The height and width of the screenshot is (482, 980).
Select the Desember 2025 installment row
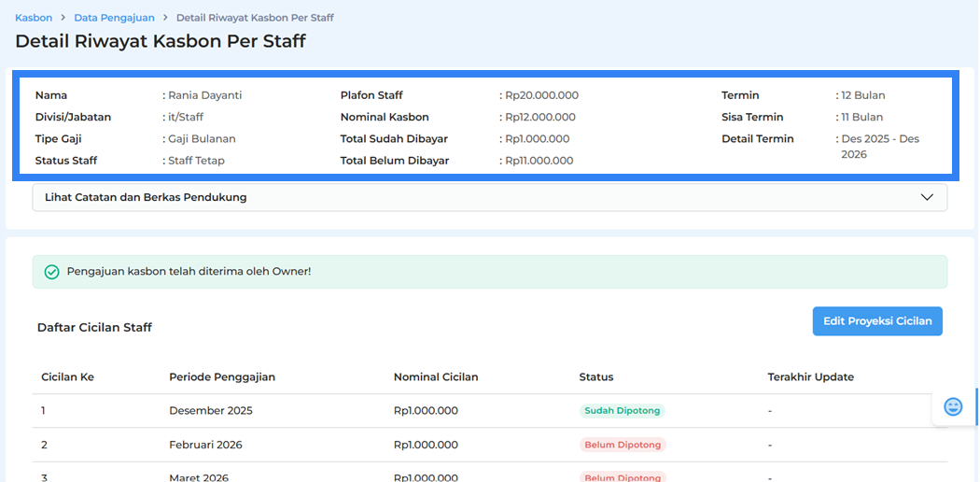coord(210,411)
